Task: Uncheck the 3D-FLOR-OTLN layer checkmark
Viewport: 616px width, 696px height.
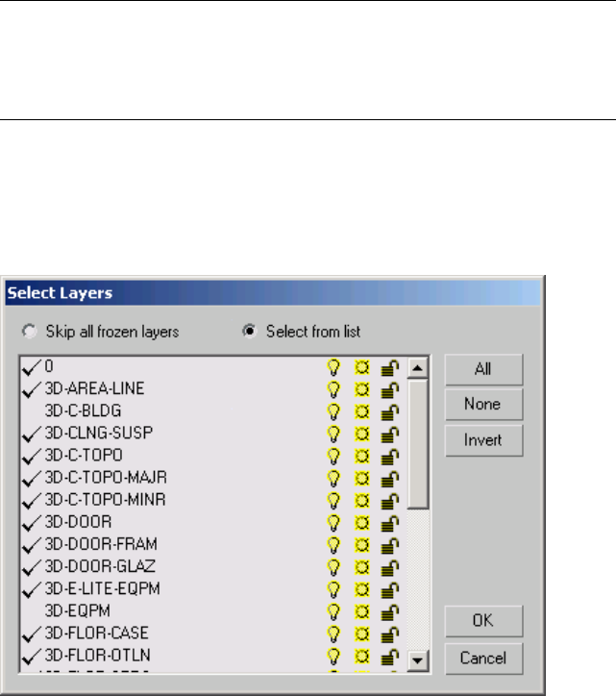Action: 31,656
